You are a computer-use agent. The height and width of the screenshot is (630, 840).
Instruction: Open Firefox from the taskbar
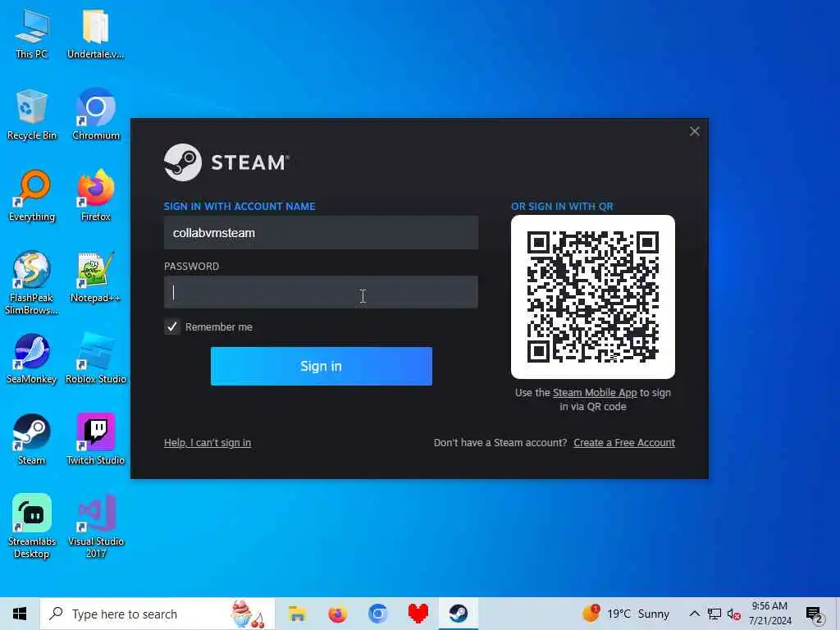(337, 614)
